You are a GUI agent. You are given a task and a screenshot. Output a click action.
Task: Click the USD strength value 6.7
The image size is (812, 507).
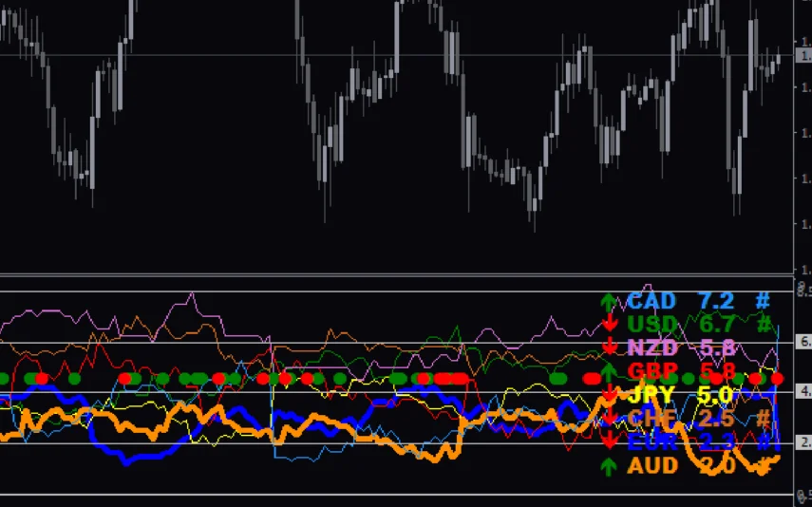[716, 325]
